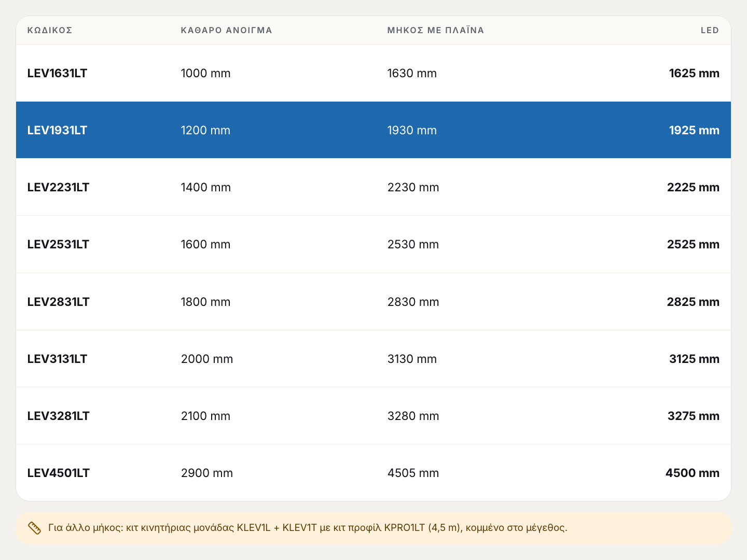Click the ruler icon in the note
Image resolution: width=747 pixels, height=560 pixels.
click(x=34, y=528)
